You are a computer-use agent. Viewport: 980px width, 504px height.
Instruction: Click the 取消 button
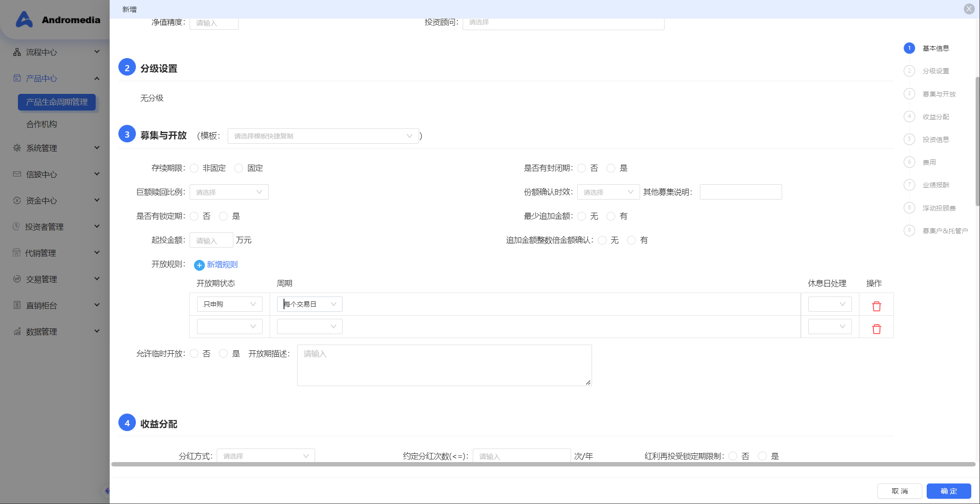coord(900,491)
